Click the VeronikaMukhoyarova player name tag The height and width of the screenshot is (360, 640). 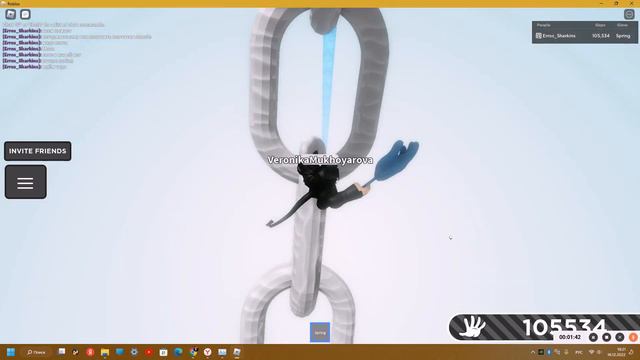pyautogui.click(x=320, y=160)
